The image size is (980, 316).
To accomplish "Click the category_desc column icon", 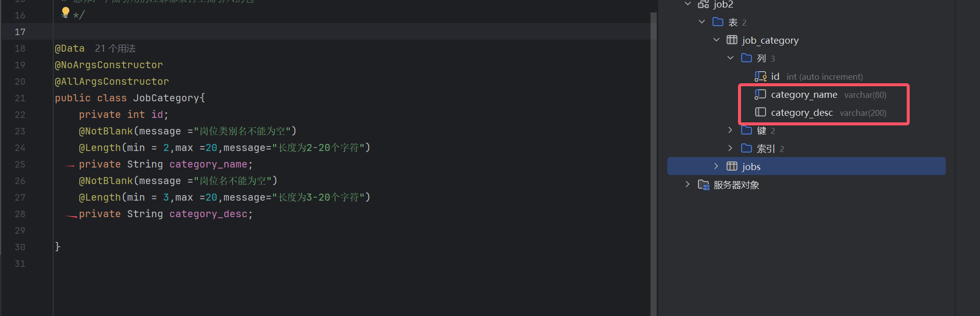I will point(761,112).
